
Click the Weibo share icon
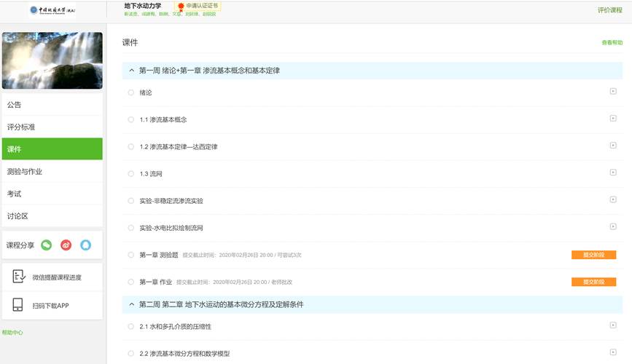(x=66, y=245)
